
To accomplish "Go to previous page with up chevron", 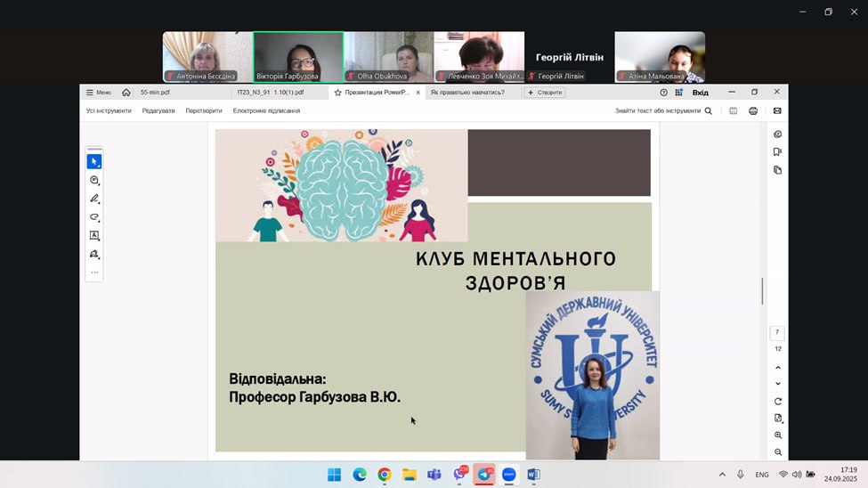I will [778, 368].
